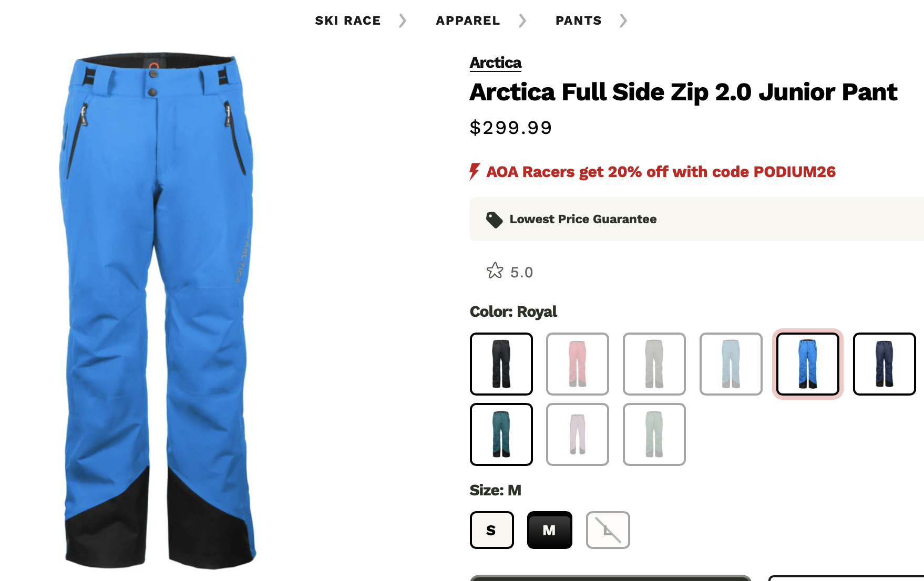
Task: Click the star rating icon
Action: pyautogui.click(x=495, y=271)
